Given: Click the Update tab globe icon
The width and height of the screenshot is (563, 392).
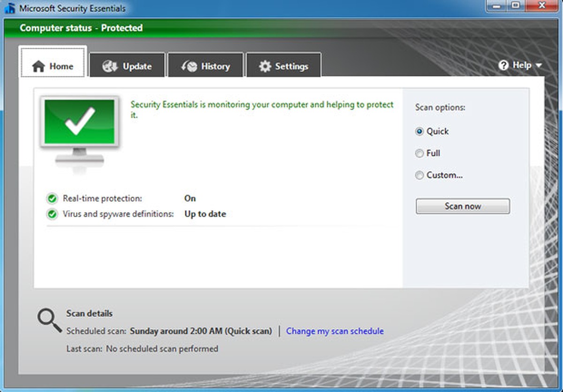Looking at the screenshot, I should click(109, 66).
